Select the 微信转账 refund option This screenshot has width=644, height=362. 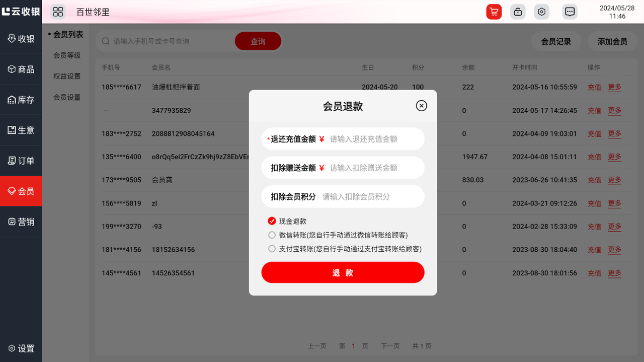coord(272,235)
